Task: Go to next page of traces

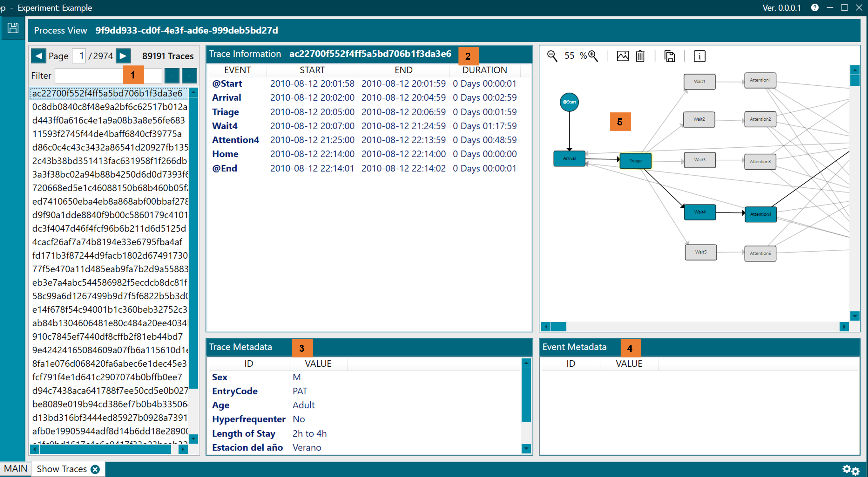Action: pyautogui.click(x=123, y=56)
